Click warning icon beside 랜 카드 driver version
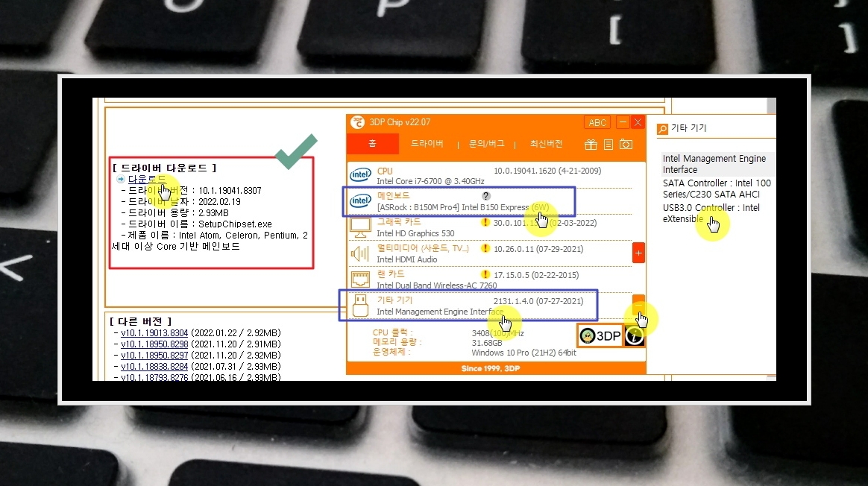The height and width of the screenshot is (486, 868). pyautogui.click(x=485, y=274)
